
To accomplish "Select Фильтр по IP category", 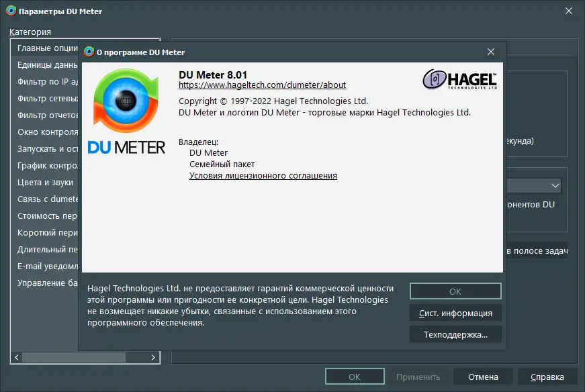I will [45, 82].
